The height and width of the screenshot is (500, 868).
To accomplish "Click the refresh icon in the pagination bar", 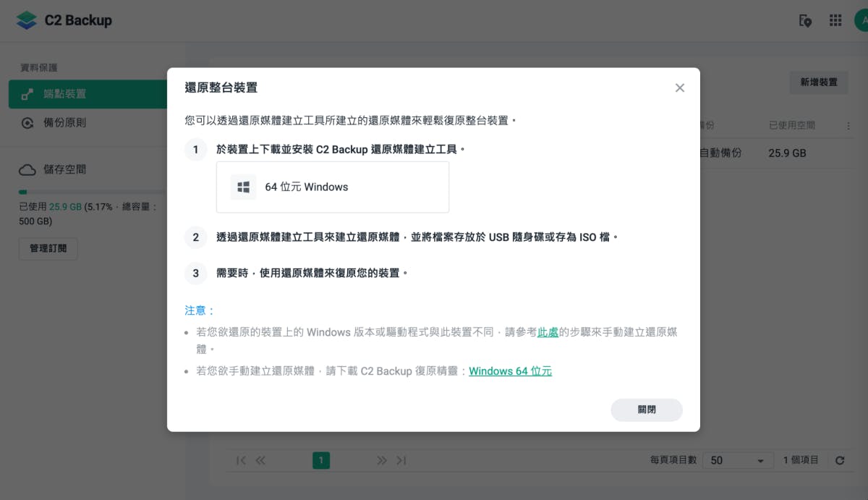I will click(x=840, y=460).
